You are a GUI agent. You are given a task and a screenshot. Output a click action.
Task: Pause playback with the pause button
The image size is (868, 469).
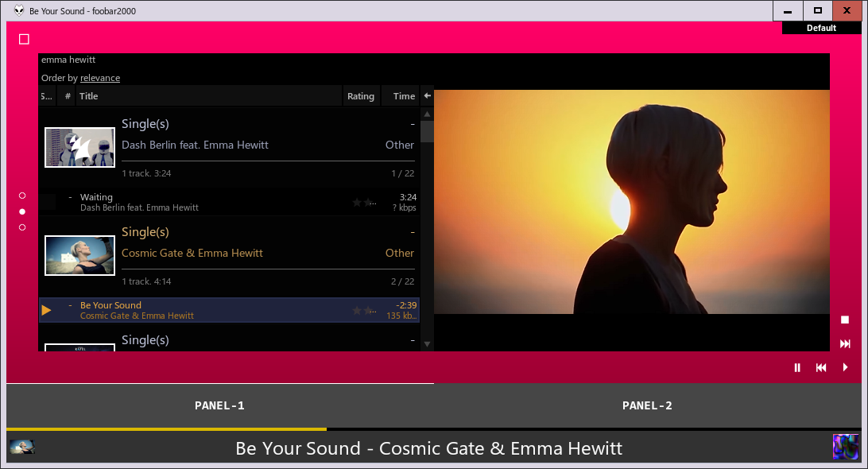coord(797,368)
